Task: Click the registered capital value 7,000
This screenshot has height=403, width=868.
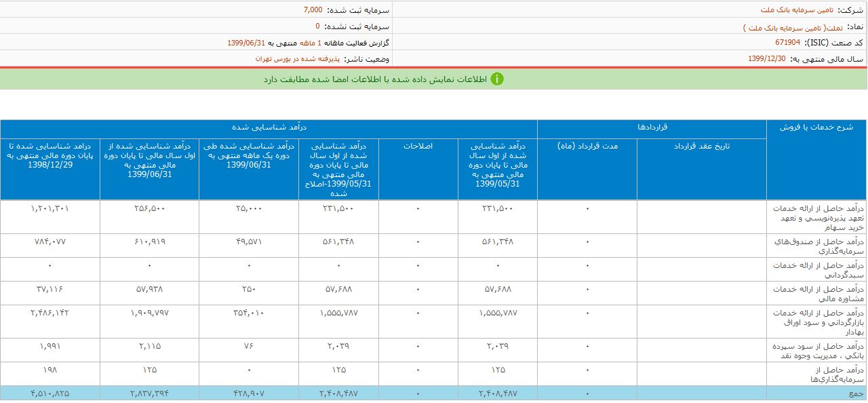Action: pyautogui.click(x=313, y=10)
